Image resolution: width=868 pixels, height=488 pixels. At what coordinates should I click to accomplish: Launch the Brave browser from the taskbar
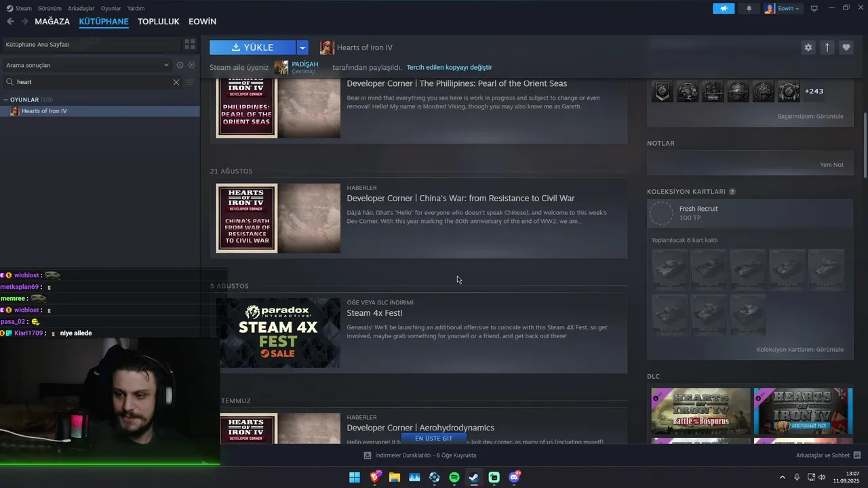(375, 477)
